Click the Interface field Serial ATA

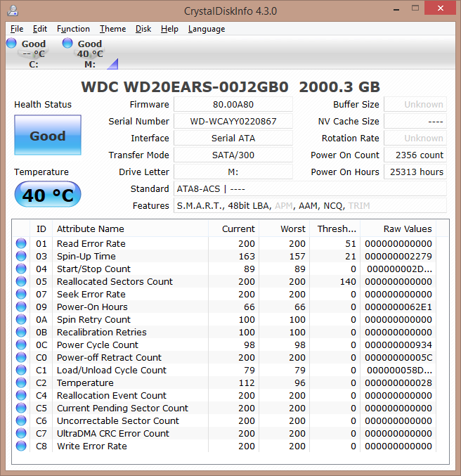coord(233,138)
